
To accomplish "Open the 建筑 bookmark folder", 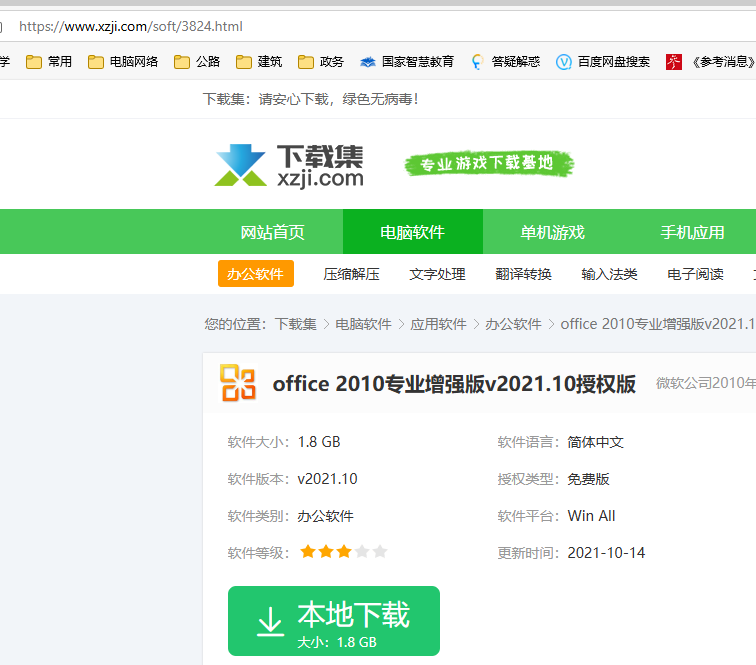I will tap(259, 62).
